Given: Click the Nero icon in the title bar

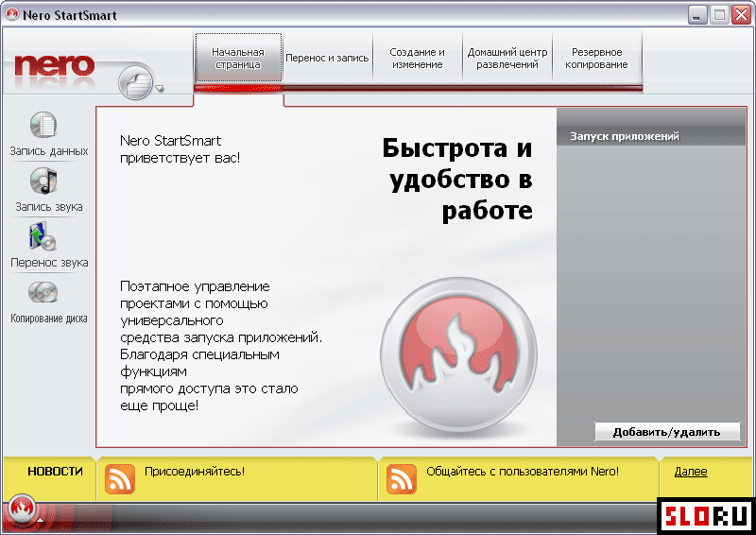Looking at the screenshot, I should tap(12, 14).
